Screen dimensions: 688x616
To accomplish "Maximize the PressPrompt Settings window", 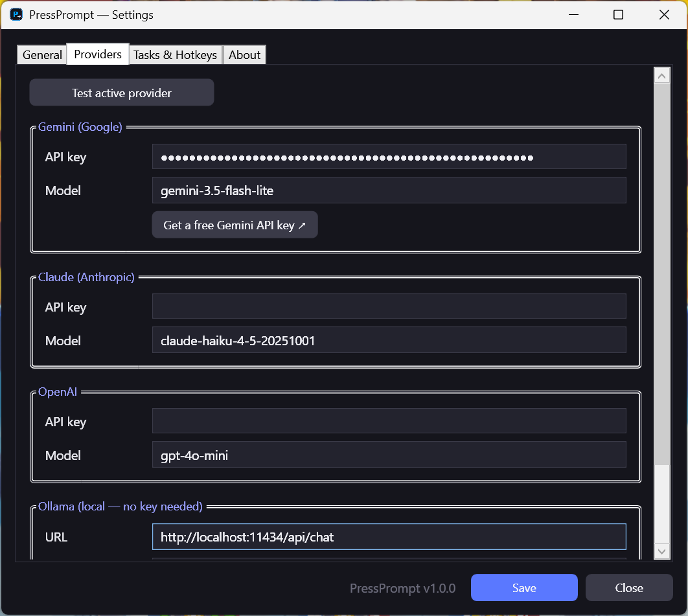I will 618,14.
